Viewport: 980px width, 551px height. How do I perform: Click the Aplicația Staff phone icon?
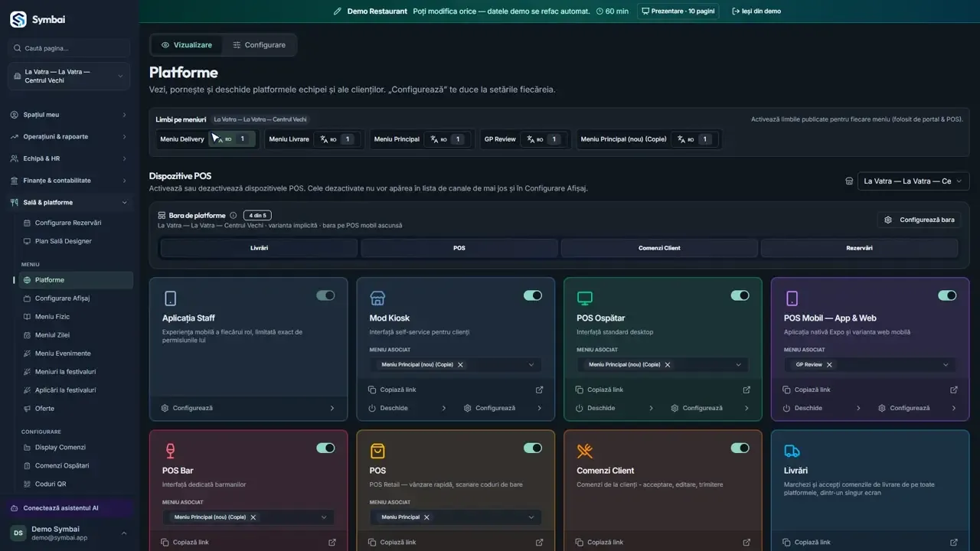pos(171,298)
